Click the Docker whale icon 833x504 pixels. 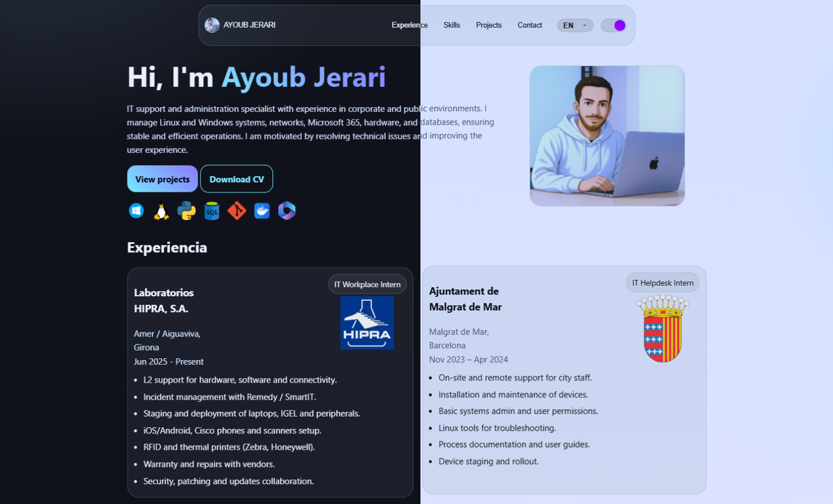pos(262,211)
